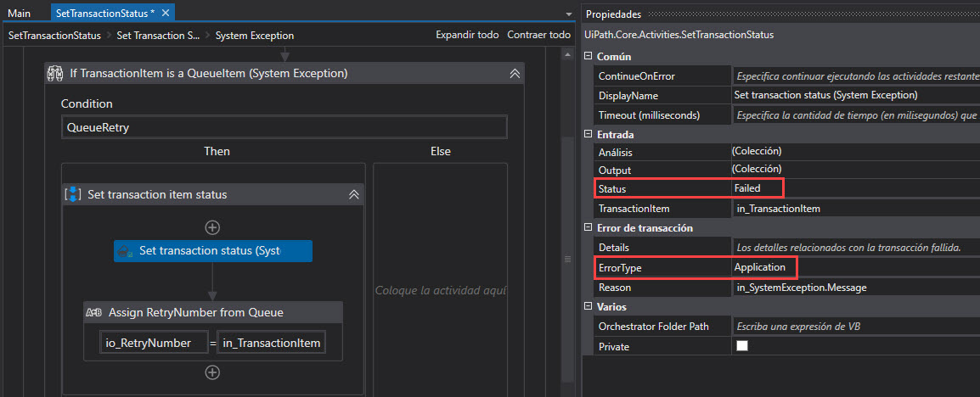Collapse the Varios property group
Image resolution: width=980 pixels, height=397 pixels.
point(588,306)
